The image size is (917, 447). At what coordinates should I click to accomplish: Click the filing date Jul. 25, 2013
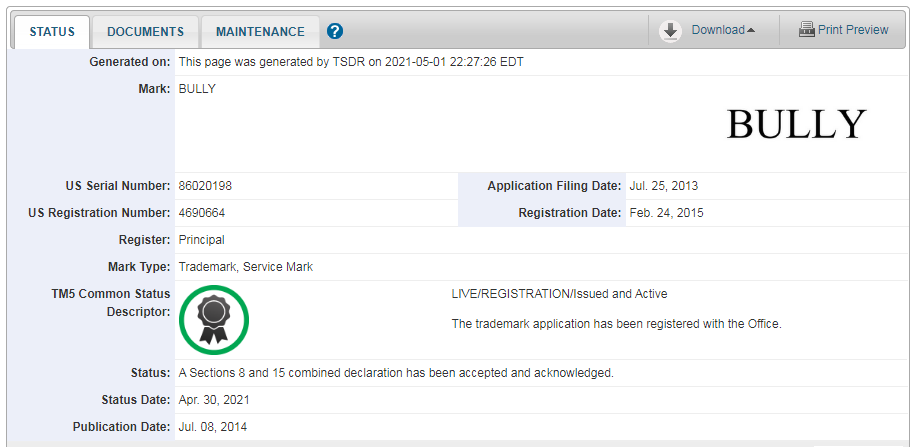(664, 186)
